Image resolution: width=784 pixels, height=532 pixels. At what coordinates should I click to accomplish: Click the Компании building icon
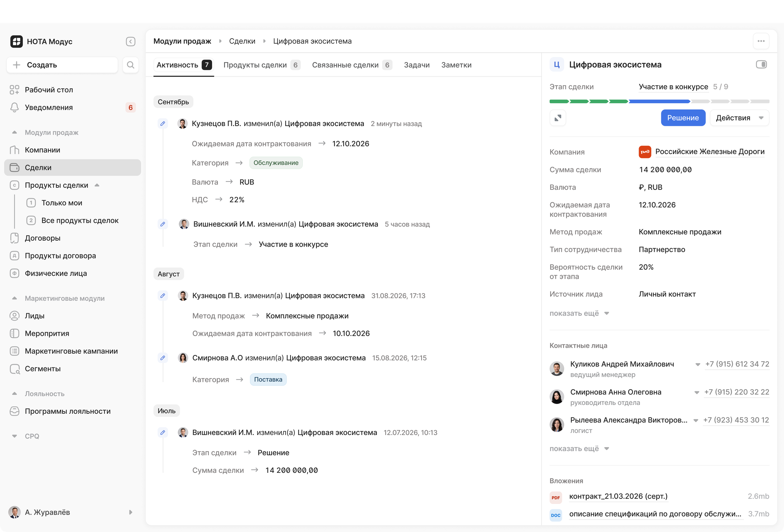point(14,150)
